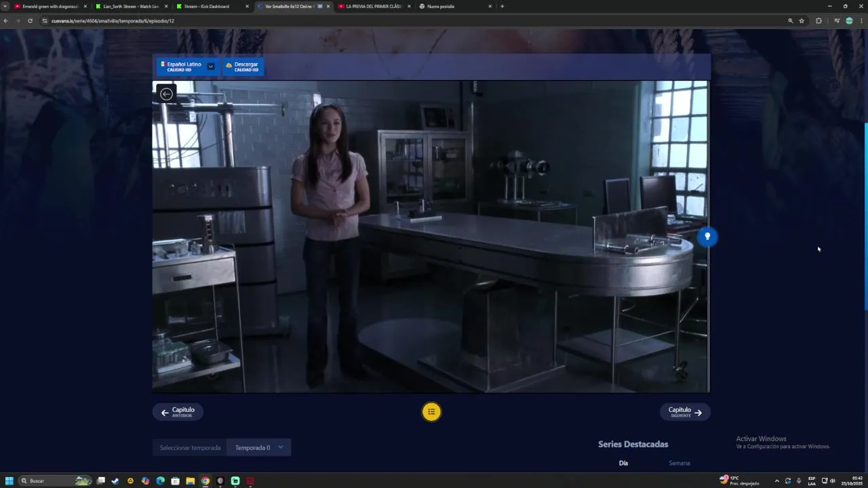Open the green Kick app taskbar icon
868x488 pixels.
(x=235, y=481)
